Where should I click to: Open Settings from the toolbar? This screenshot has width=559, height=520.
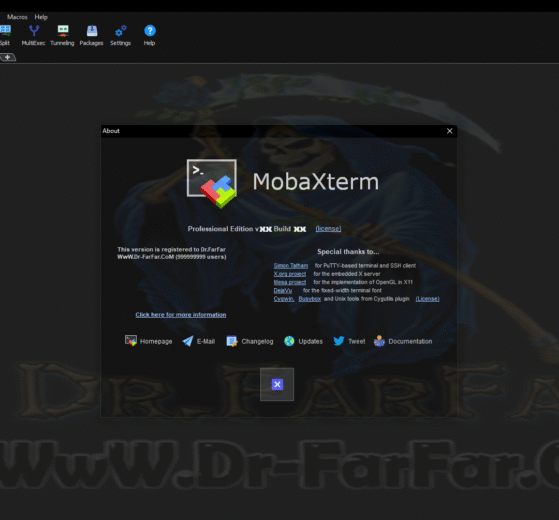coord(120,35)
